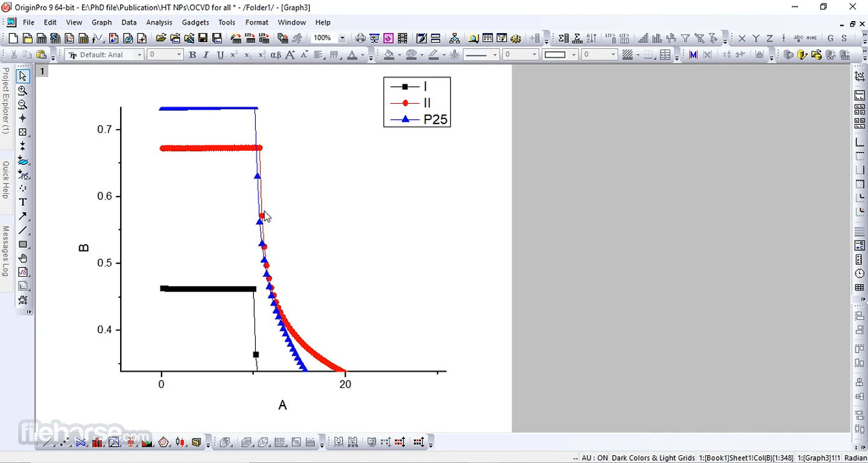This screenshot has width=868, height=463.
Task: Click the New Workbook icon
Action: 42,39
